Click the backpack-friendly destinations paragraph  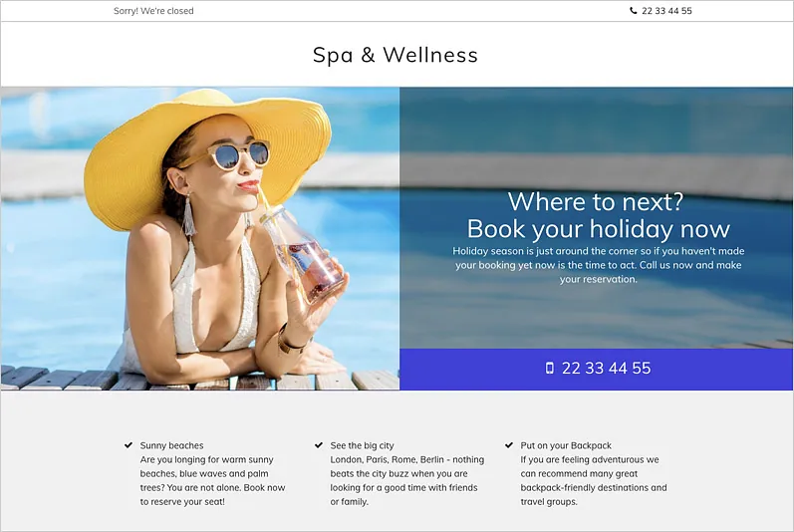pyautogui.click(x=594, y=481)
